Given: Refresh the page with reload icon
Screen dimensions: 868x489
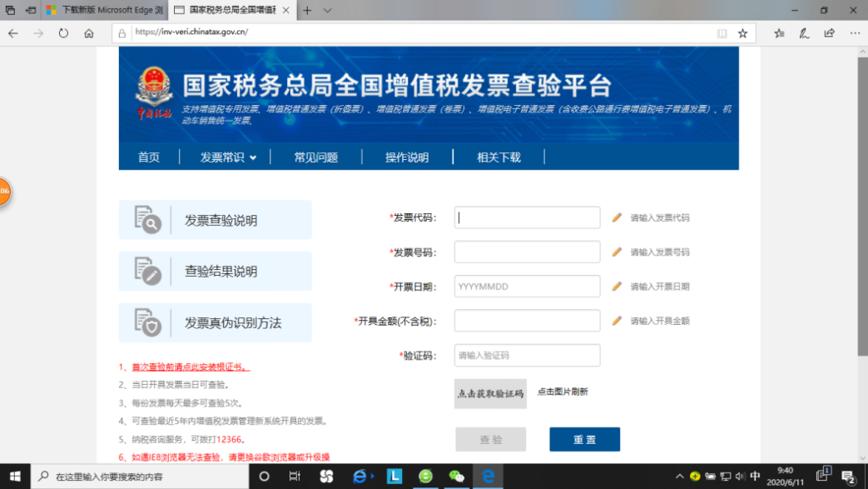Looking at the screenshot, I should tap(63, 33).
